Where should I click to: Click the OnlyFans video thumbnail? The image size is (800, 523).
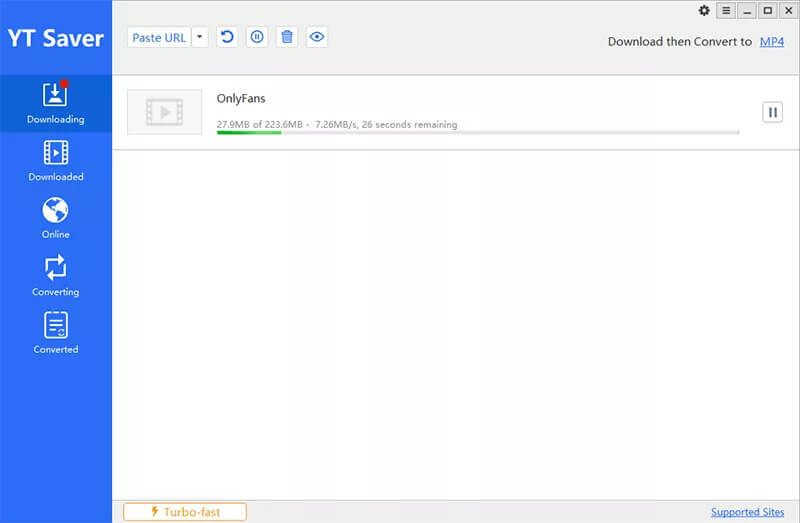pyautogui.click(x=164, y=112)
